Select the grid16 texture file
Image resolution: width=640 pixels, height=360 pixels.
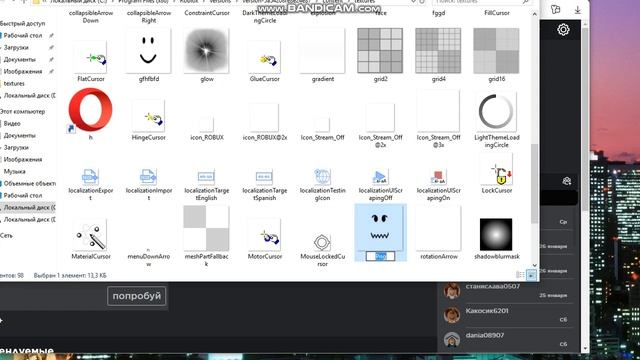[496, 51]
